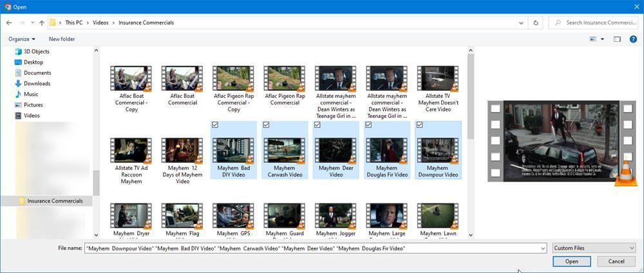Go up one folder level
Screen dimensions: 644x273
[x=41, y=23]
